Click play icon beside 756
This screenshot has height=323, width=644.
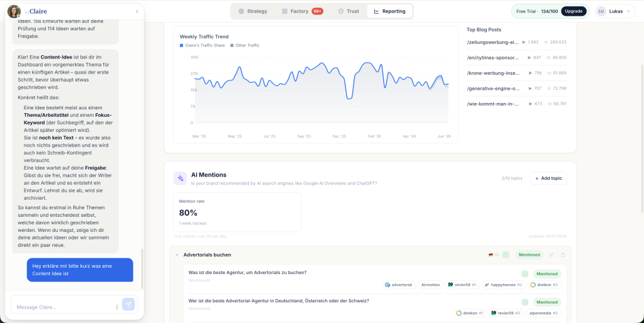pos(530,73)
